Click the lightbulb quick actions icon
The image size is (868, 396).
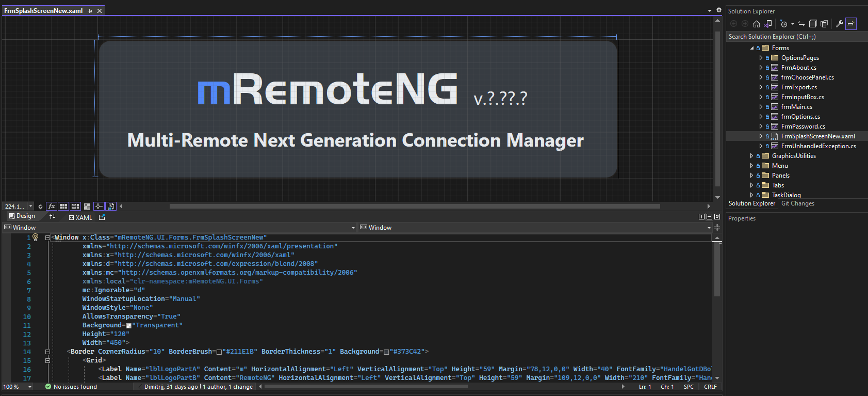tap(36, 237)
